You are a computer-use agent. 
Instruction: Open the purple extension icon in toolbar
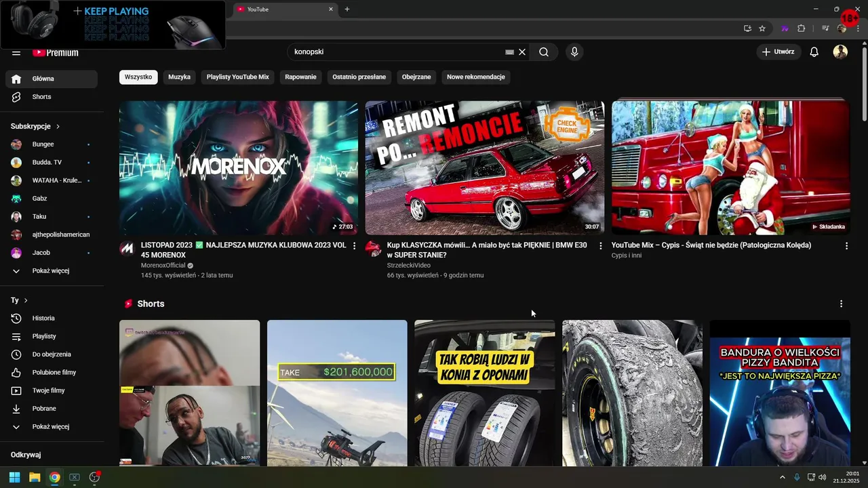coord(785,28)
